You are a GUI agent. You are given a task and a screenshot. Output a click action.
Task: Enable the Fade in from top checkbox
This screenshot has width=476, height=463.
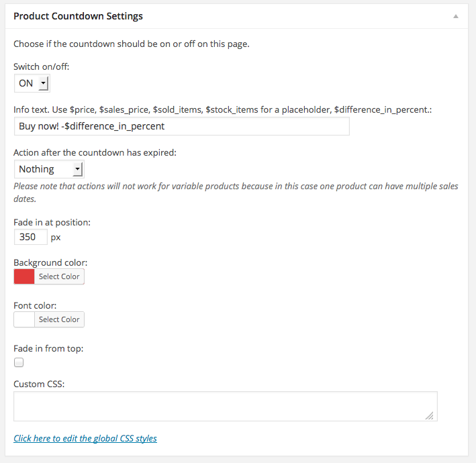[x=19, y=362]
